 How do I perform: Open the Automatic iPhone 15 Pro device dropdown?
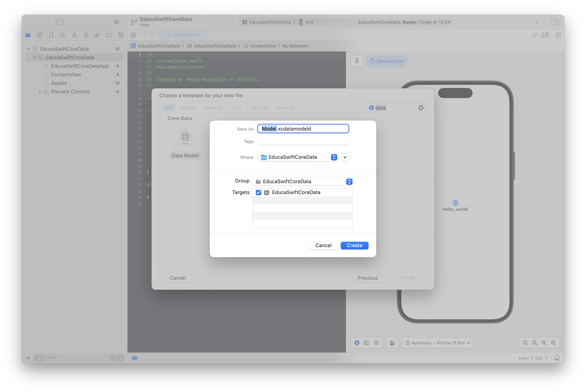click(438, 343)
